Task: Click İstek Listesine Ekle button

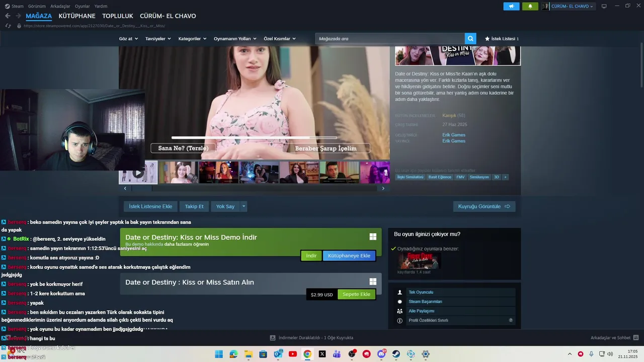Action: (x=150, y=206)
